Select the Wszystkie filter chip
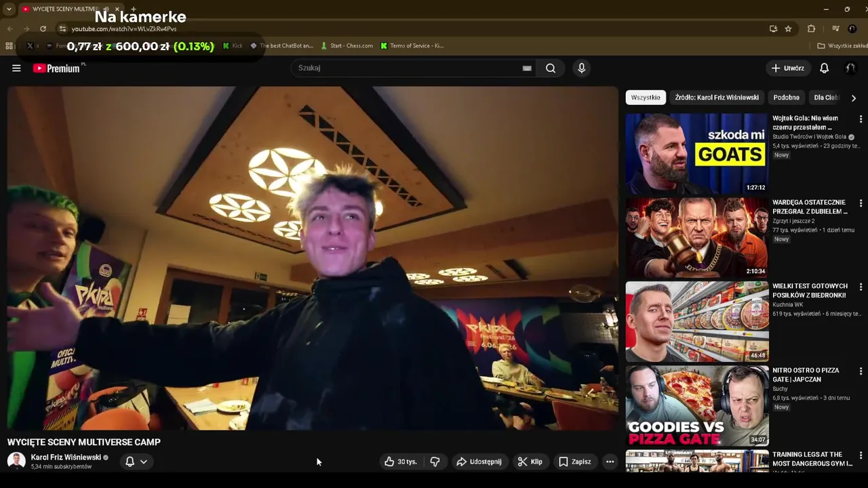This screenshot has width=868, height=488. [x=646, y=98]
